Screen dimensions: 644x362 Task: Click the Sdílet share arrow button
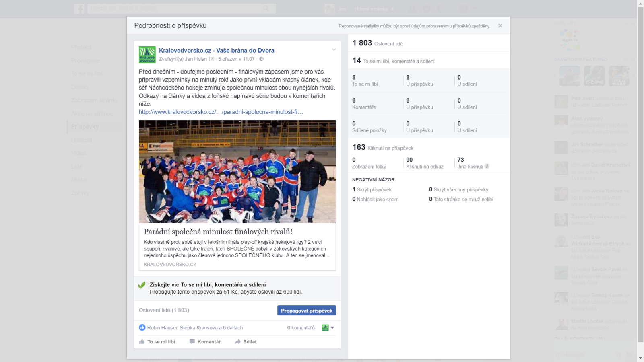[x=246, y=342]
